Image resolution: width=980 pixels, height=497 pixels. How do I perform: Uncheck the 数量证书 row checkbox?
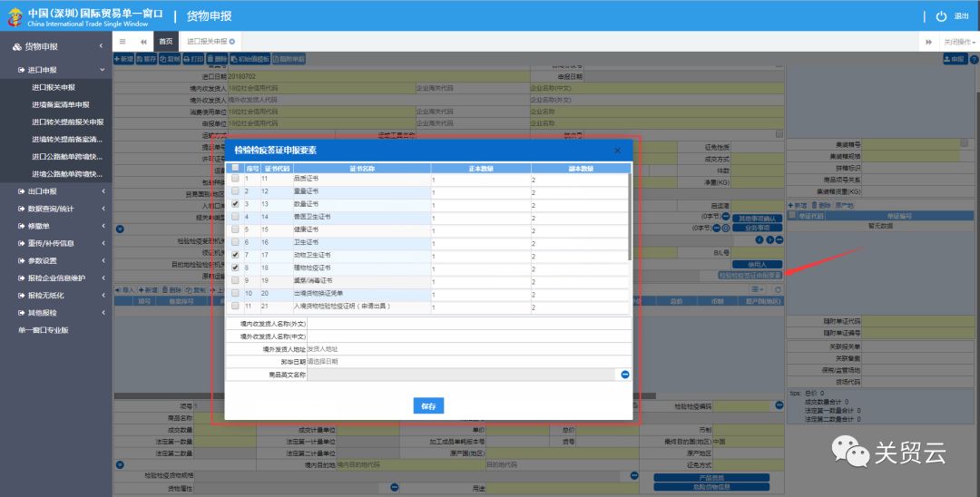[235, 204]
